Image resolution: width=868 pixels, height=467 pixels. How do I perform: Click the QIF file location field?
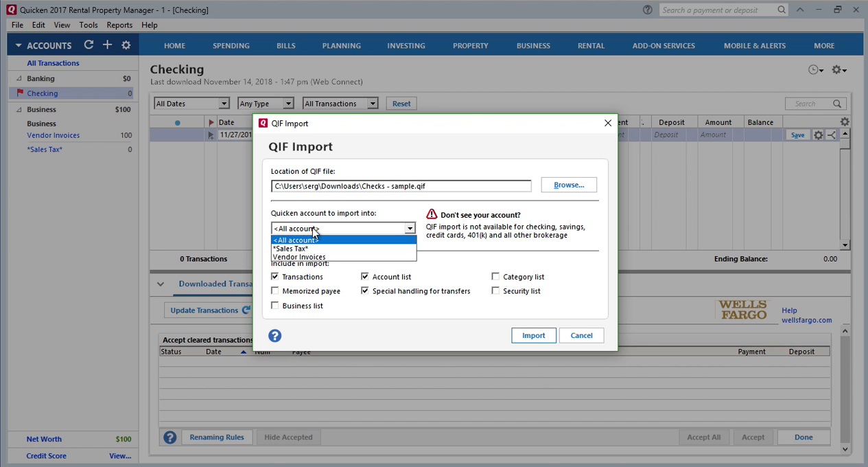click(401, 186)
